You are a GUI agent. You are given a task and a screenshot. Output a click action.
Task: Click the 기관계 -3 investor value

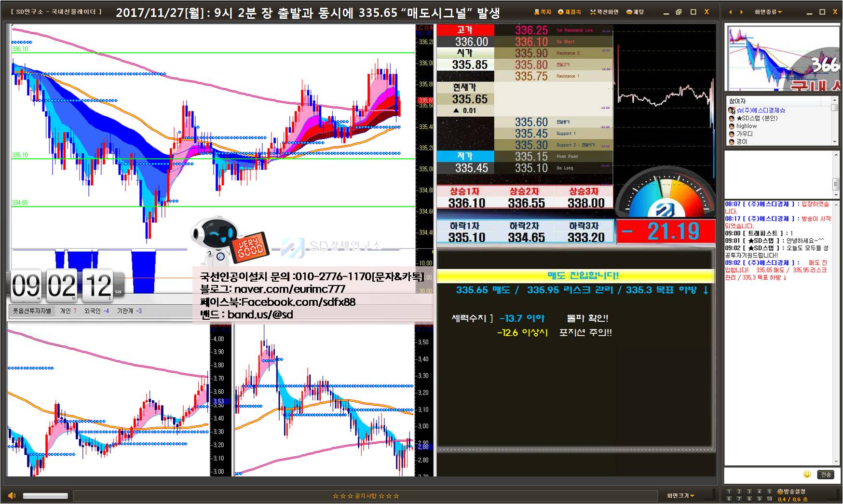pos(129,311)
